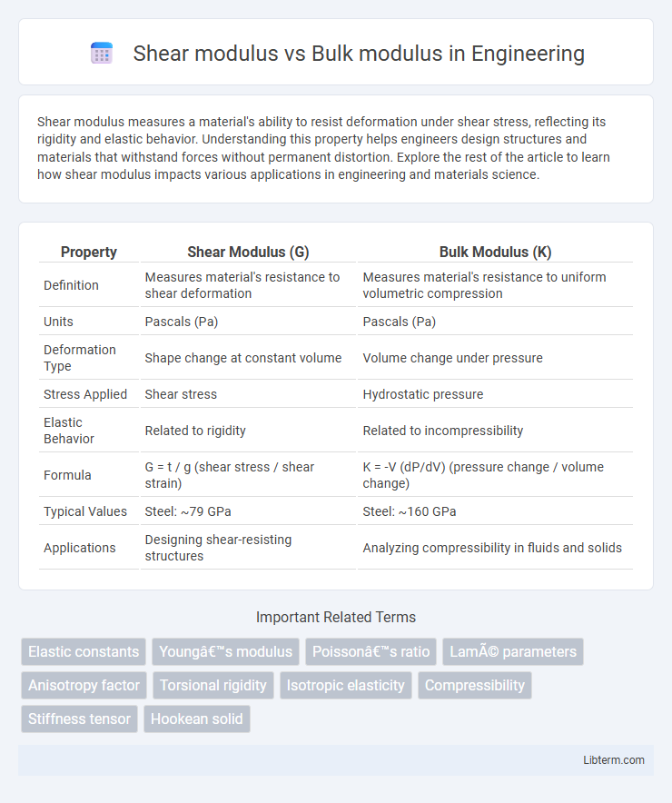Open the Stiffness tensor tag
Viewport: 672px width, 803px height.
pyautogui.click(x=79, y=719)
